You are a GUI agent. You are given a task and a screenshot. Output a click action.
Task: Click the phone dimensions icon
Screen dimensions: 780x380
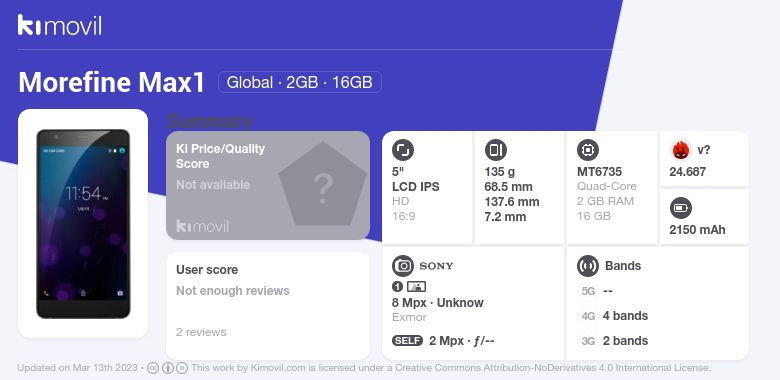495,150
